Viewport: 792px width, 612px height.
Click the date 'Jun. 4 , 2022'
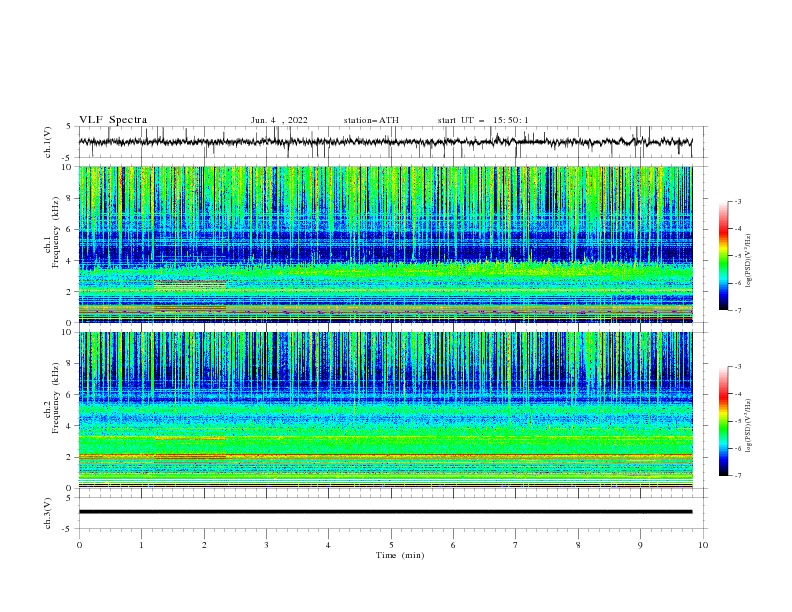279,120
